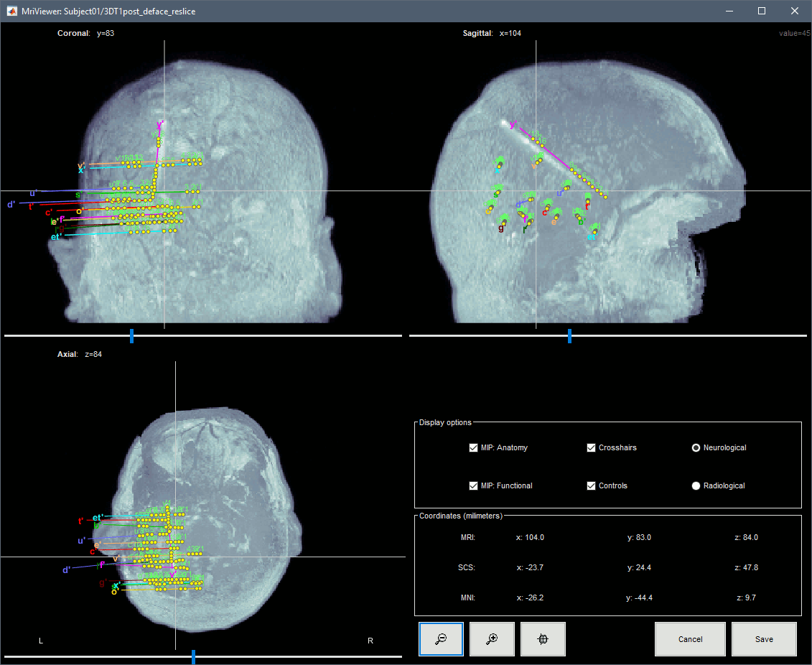
Task: Click the Save button
Action: point(764,639)
